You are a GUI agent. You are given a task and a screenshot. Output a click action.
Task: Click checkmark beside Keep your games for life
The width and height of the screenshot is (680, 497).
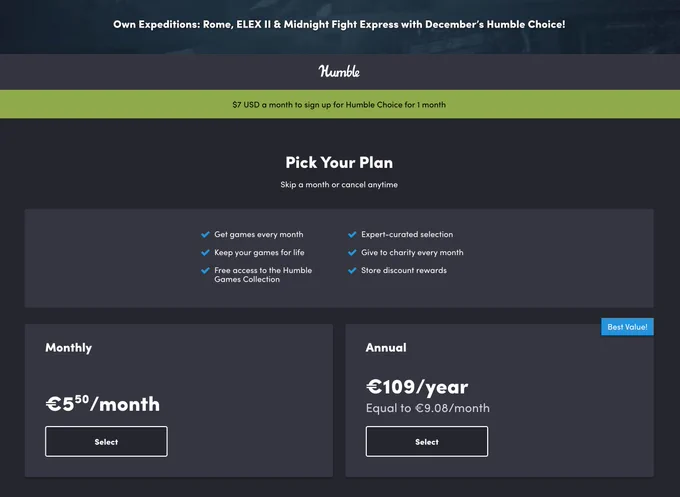(x=206, y=252)
